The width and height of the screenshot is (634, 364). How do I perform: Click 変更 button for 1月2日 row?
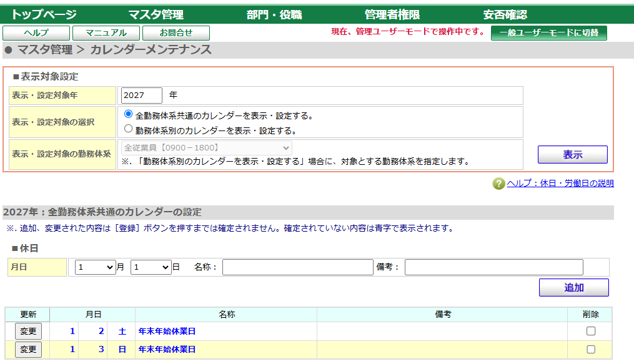coord(28,332)
